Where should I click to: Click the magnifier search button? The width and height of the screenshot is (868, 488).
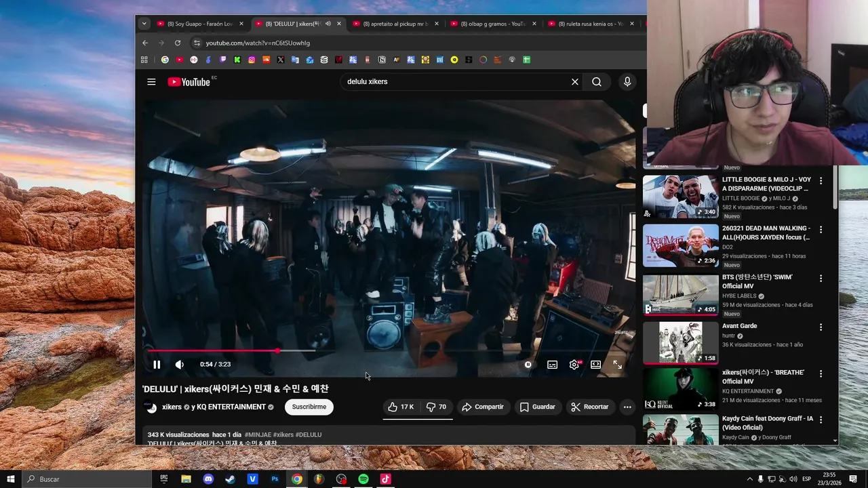pyautogui.click(x=597, y=82)
